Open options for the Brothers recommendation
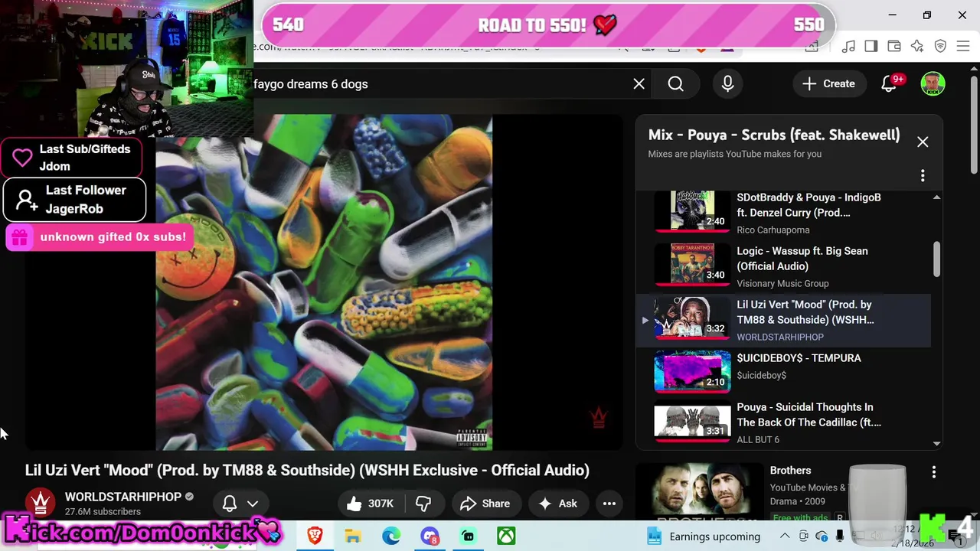The width and height of the screenshot is (980, 551). [x=933, y=472]
